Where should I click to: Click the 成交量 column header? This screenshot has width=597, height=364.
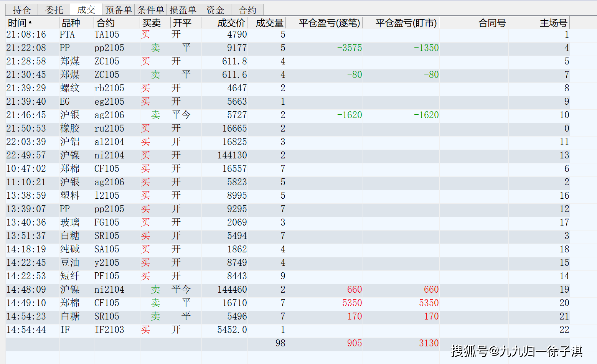pyautogui.click(x=267, y=23)
